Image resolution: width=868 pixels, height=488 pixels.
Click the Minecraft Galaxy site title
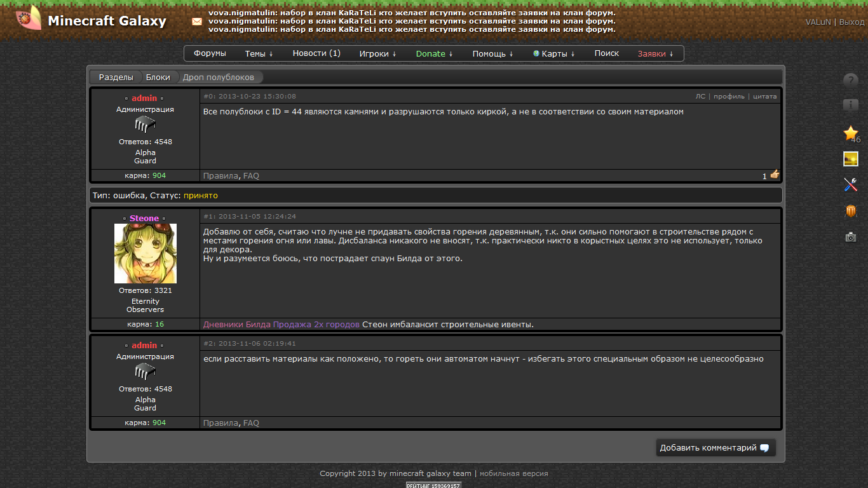tap(107, 21)
